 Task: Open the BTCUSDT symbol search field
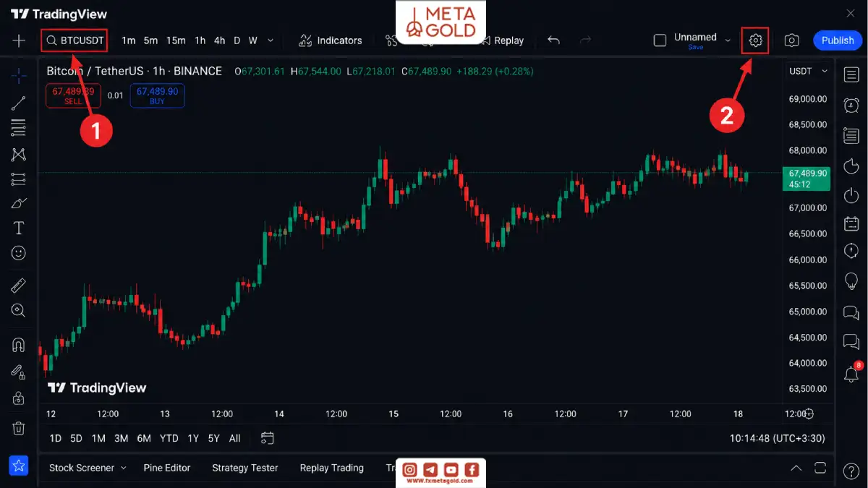75,40
